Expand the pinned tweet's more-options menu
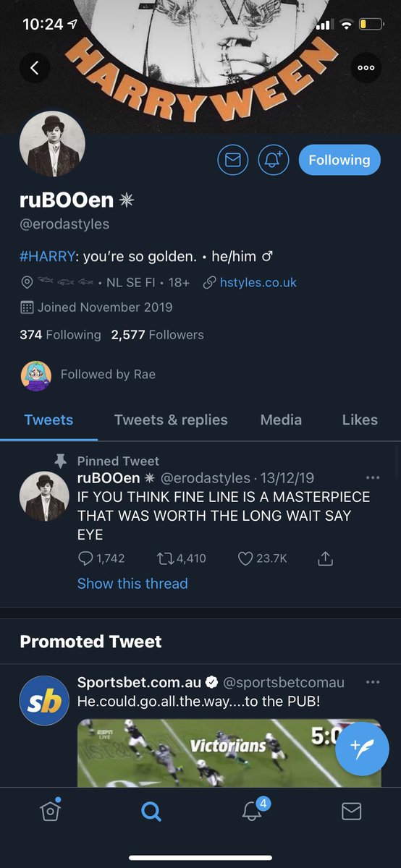401x868 pixels. pyautogui.click(x=373, y=478)
